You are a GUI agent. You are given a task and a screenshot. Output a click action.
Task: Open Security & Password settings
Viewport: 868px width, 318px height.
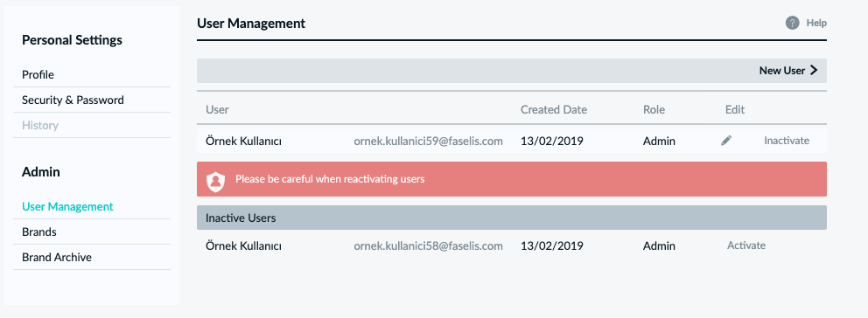click(x=73, y=100)
